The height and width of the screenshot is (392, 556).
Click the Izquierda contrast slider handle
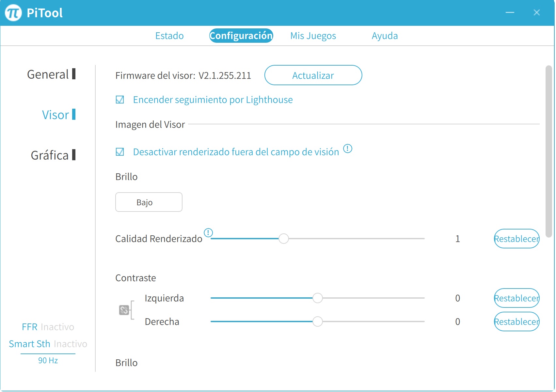[x=318, y=298]
